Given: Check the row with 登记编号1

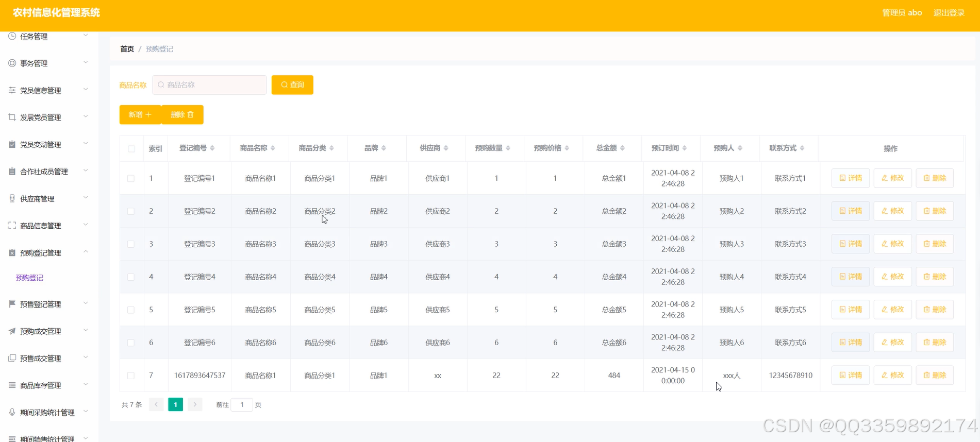Looking at the screenshot, I should 131,178.
